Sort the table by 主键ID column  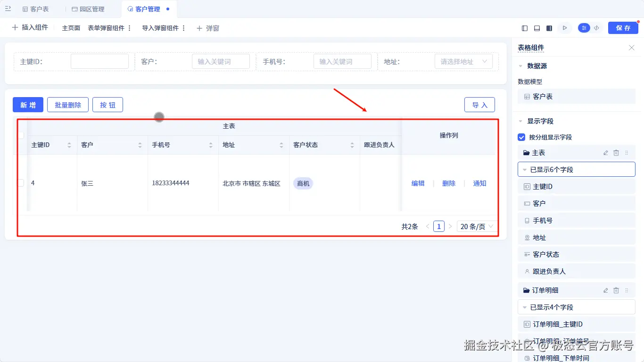coord(69,145)
